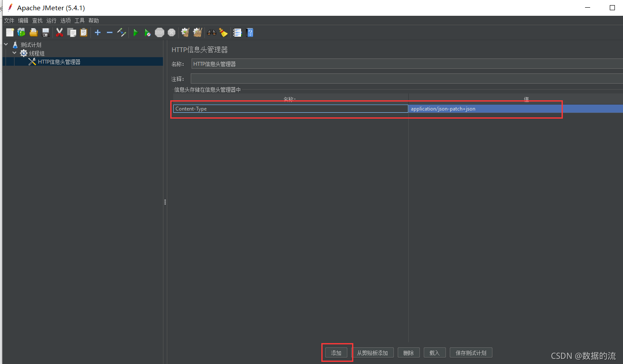
Task: Select HTTP信息头管理器 tree node
Action: coord(59,62)
